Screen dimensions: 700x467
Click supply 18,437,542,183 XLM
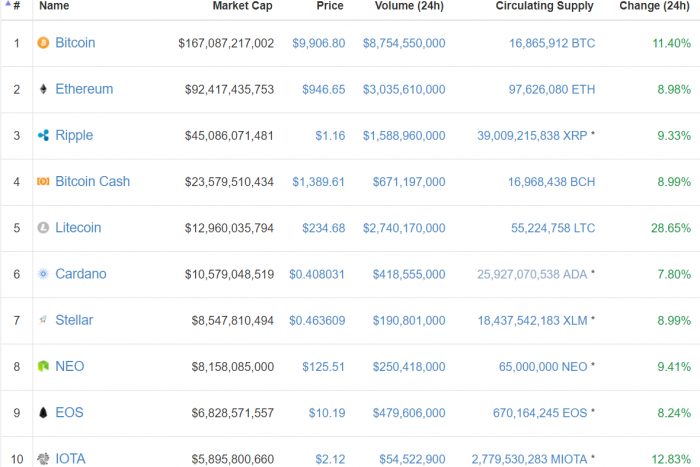coord(533,321)
